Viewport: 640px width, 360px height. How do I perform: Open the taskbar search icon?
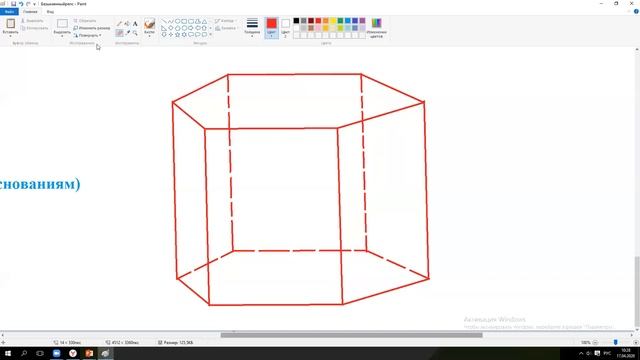(x=24, y=353)
